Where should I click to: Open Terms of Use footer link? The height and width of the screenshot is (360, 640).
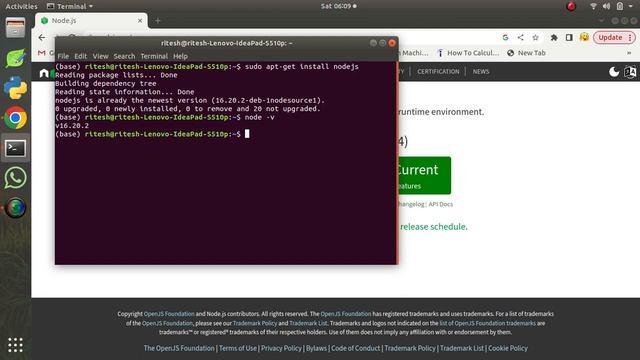[x=238, y=348]
